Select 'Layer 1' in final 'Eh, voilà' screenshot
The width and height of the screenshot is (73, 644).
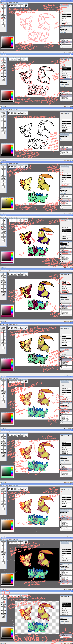pos(66,635)
